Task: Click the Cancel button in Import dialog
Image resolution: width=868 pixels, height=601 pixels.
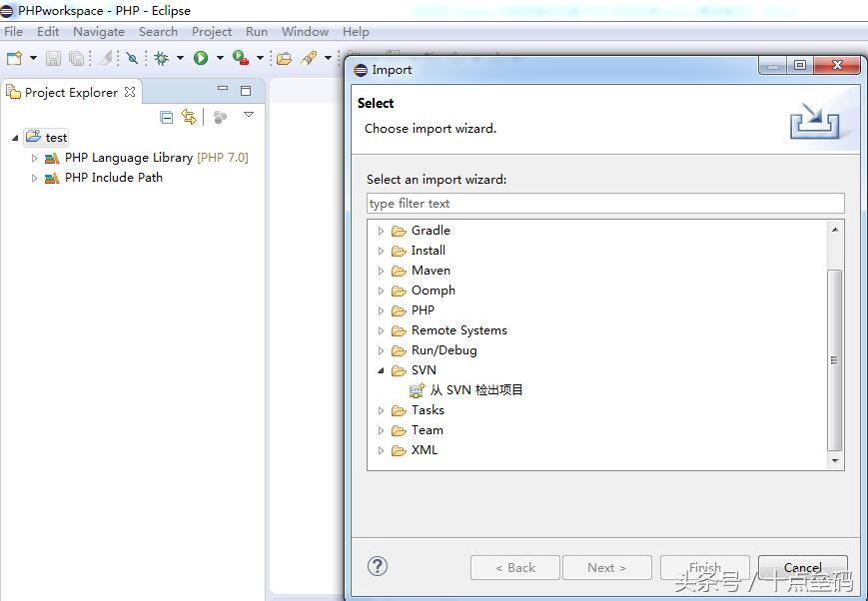Action: click(x=803, y=567)
